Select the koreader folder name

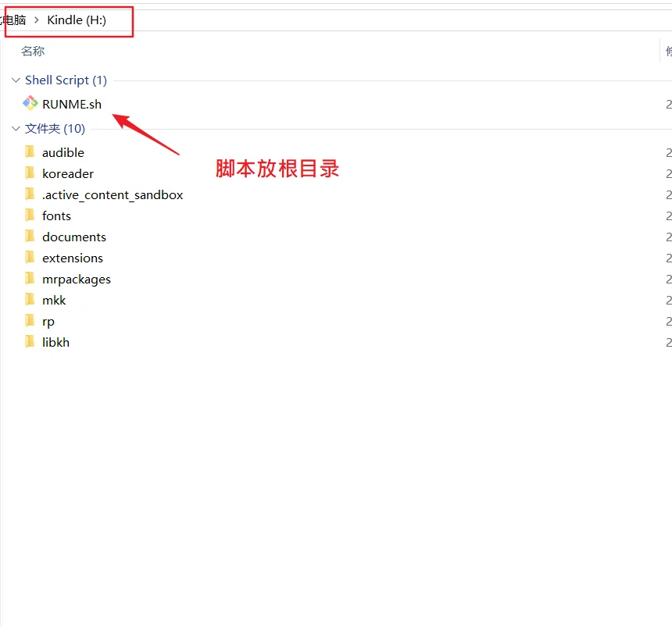pos(68,173)
